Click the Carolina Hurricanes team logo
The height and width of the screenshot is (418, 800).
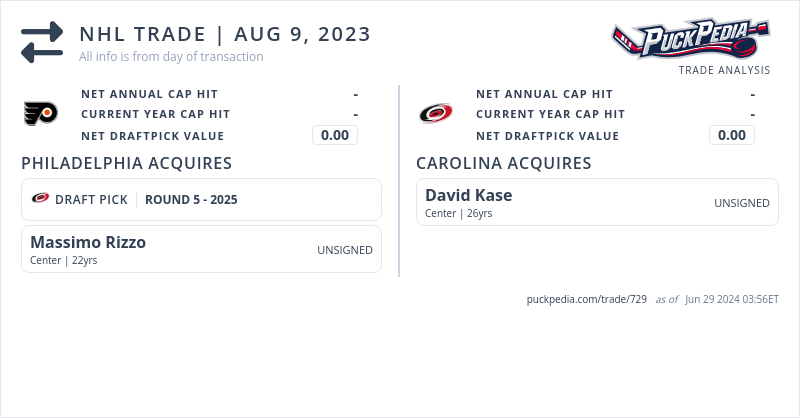(x=436, y=114)
